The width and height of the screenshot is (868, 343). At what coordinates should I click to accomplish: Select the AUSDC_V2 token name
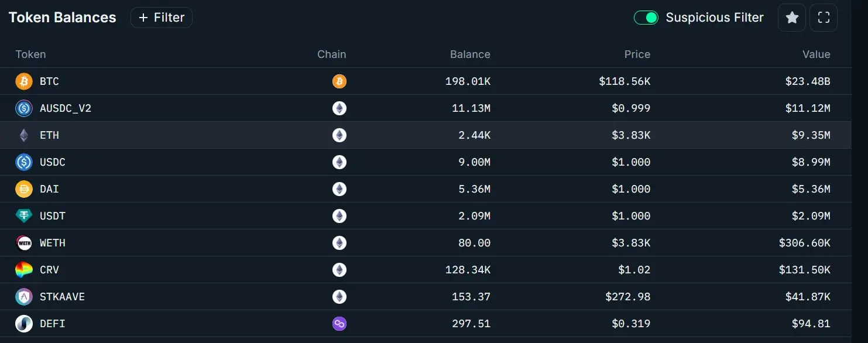click(66, 108)
